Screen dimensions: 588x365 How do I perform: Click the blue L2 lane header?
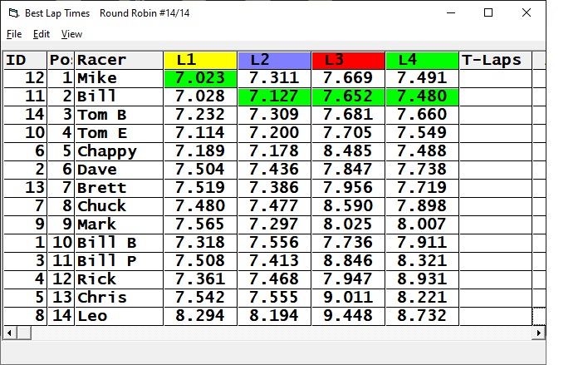(x=274, y=60)
